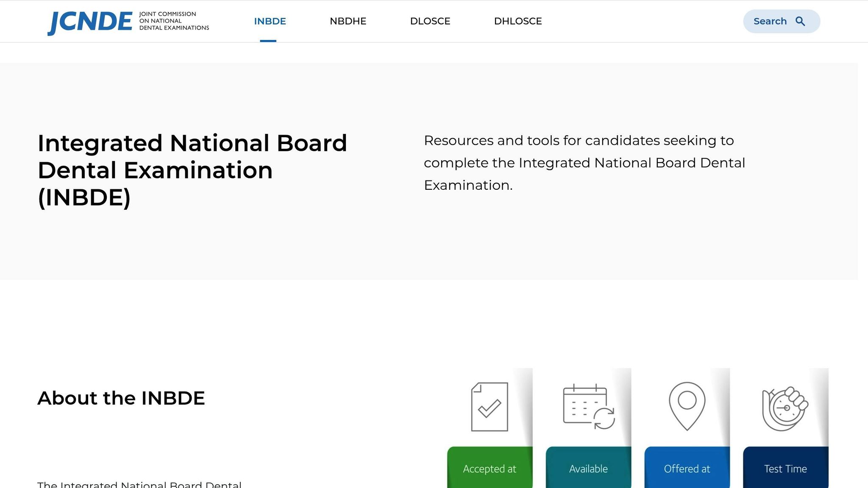The height and width of the screenshot is (488, 868).
Task: Click the blue Offered at card
Action: (687, 467)
